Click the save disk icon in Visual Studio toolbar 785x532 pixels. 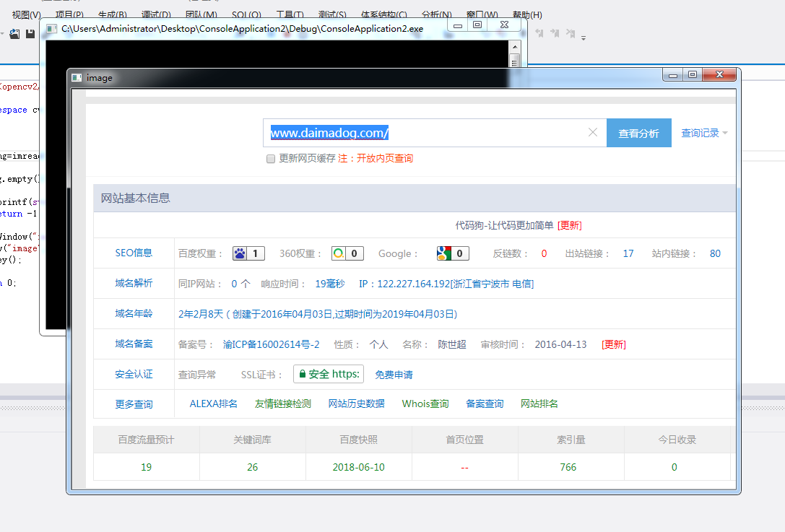click(30, 34)
